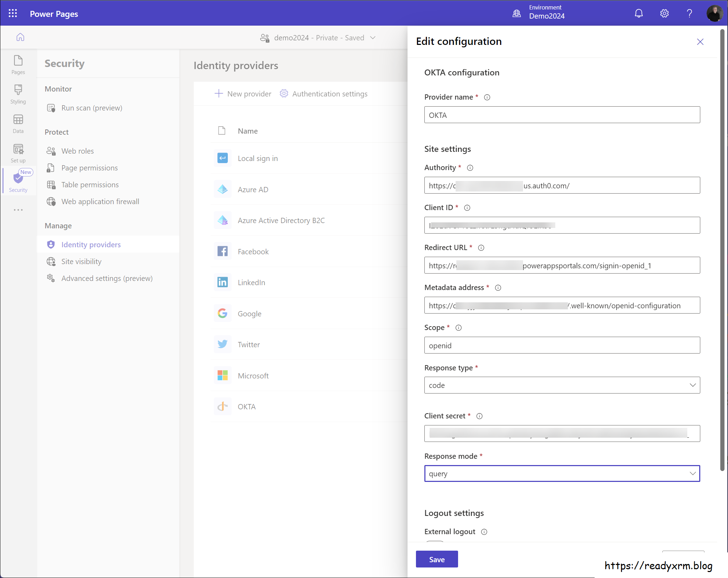Click the Google provider logo
The image size is (728, 578).
point(223,313)
